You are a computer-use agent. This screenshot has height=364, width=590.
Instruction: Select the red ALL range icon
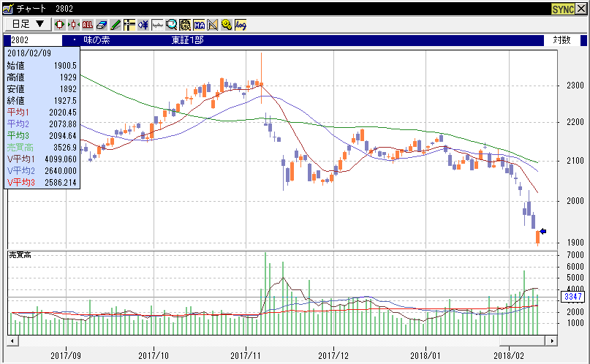[88, 24]
